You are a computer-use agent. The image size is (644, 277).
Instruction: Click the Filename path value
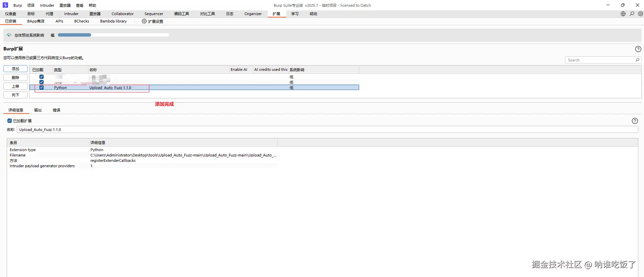point(183,155)
